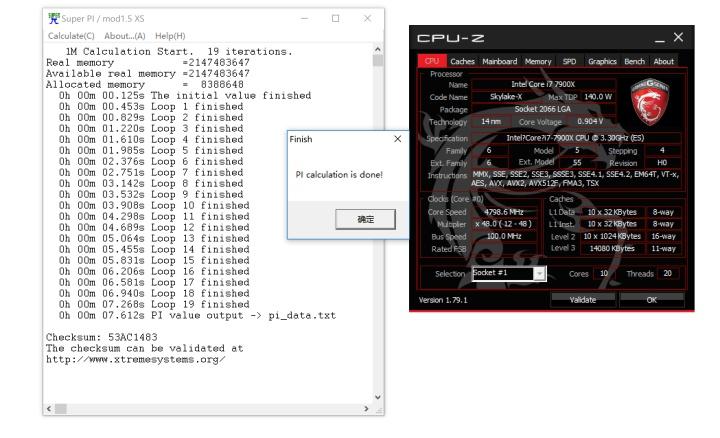This screenshot has width=720, height=438.
Task: Click the Allocated memory line in Super PI
Action: pyautogui.click(x=145, y=84)
